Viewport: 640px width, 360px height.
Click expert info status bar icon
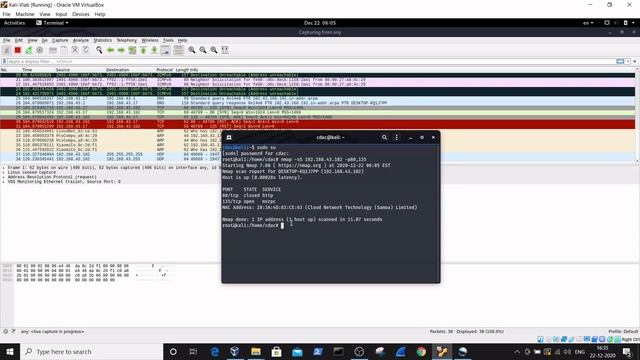(x=6, y=331)
